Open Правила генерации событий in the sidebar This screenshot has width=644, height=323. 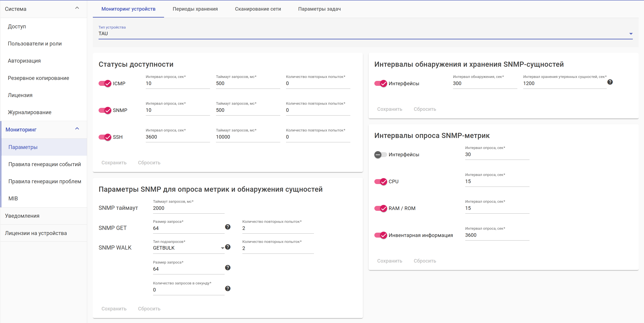tap(44, 164)
